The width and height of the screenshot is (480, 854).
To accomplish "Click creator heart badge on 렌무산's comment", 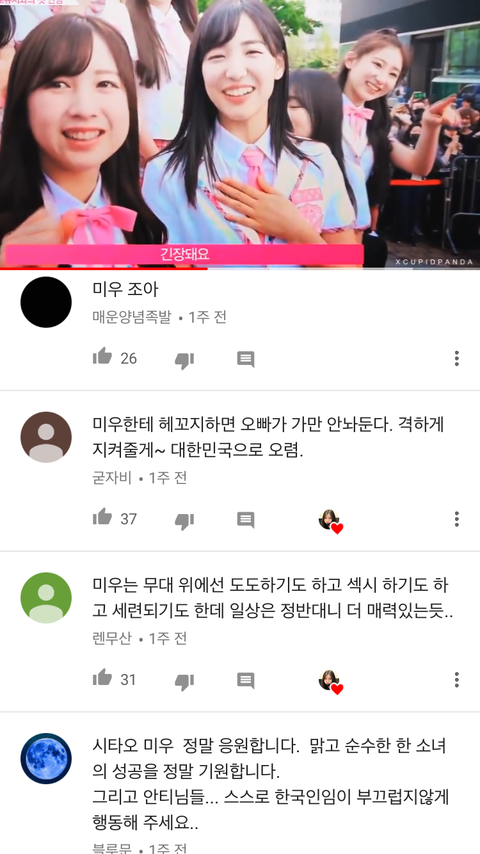I will (x=331, y=682).
